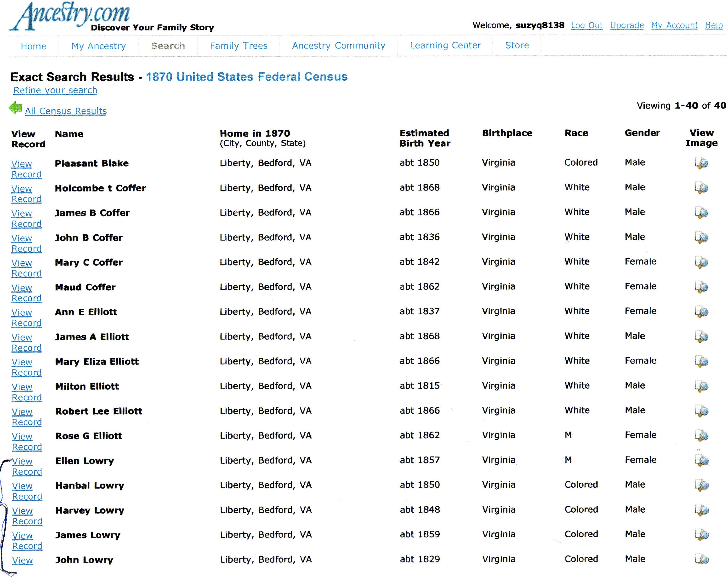Open census image for James B Coffer
728x578 pixels.
[x=701, y=213]
